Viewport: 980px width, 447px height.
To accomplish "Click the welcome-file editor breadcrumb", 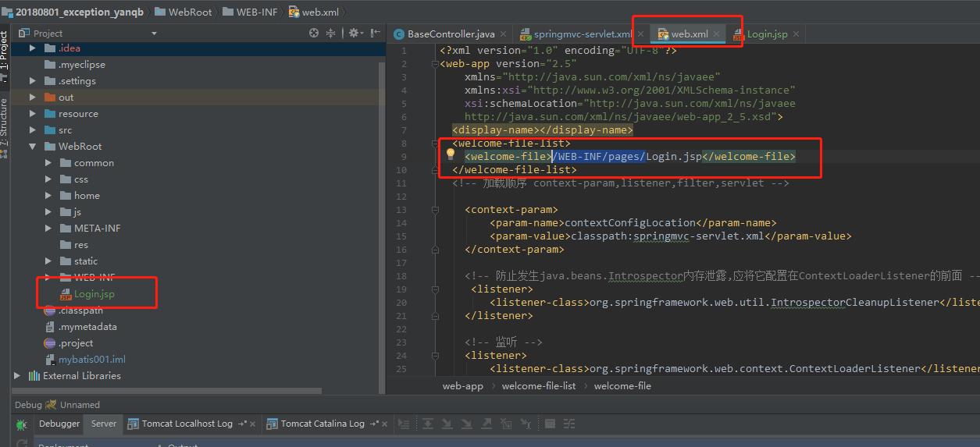I will 622,386.
